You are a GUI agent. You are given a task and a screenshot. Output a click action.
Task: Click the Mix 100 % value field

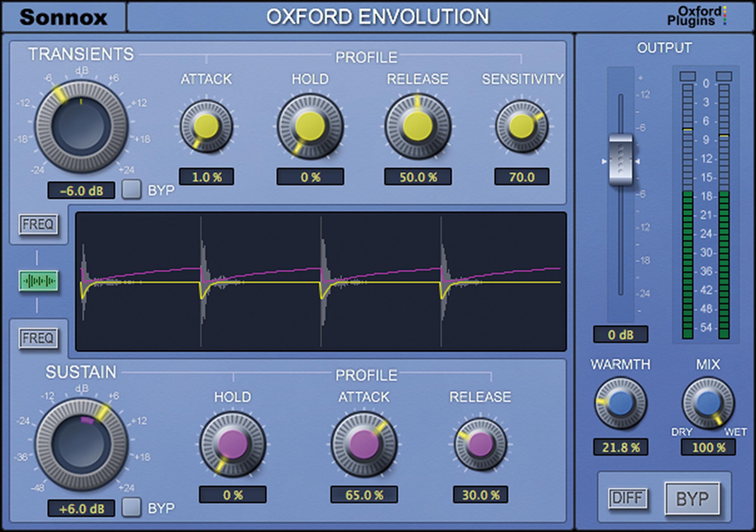point(708,447)
